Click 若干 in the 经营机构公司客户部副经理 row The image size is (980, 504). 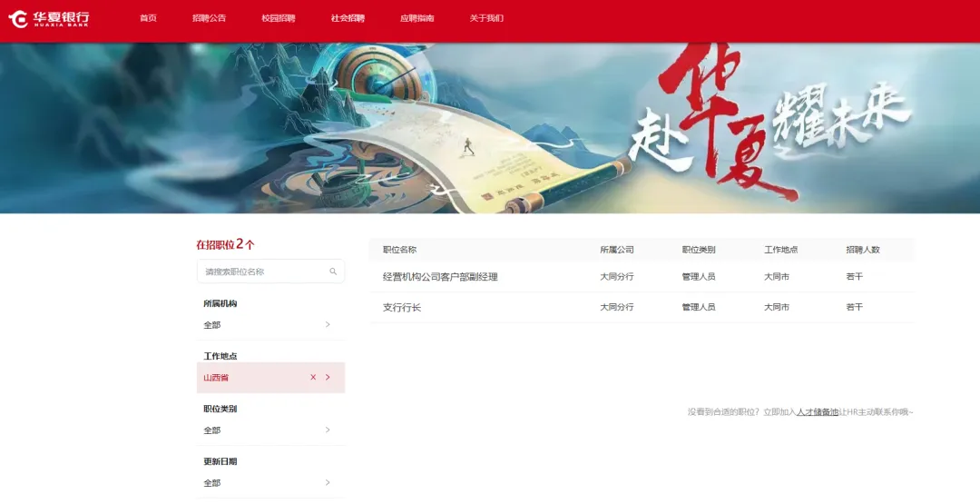(855, 276)
